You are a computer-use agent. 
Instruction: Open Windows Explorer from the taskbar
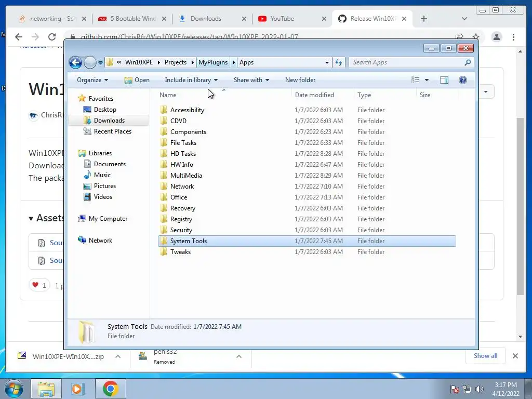[46, 389]
